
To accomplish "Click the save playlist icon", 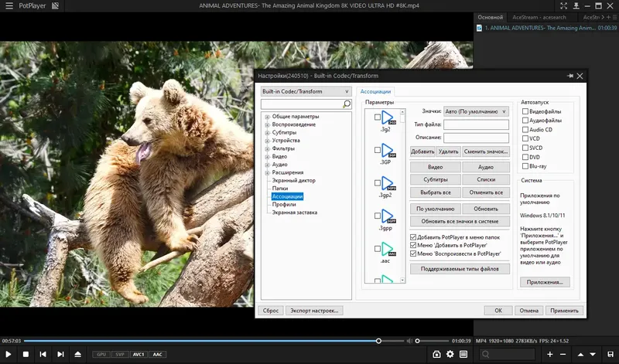I will click(611, 354).
